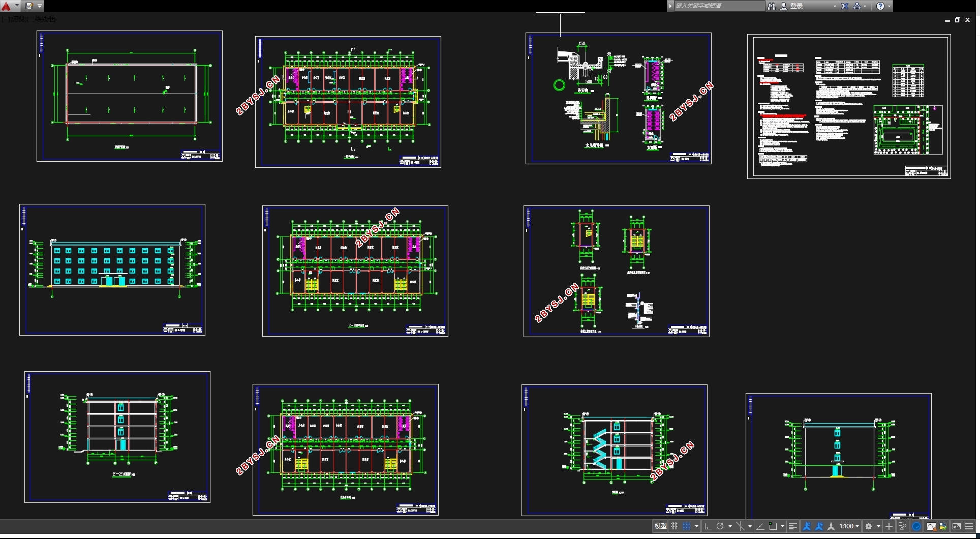The image size is (980, 539).
Task: Click the green circle in detail sheet
Action: pyautogui.click(x=559, y=85)
